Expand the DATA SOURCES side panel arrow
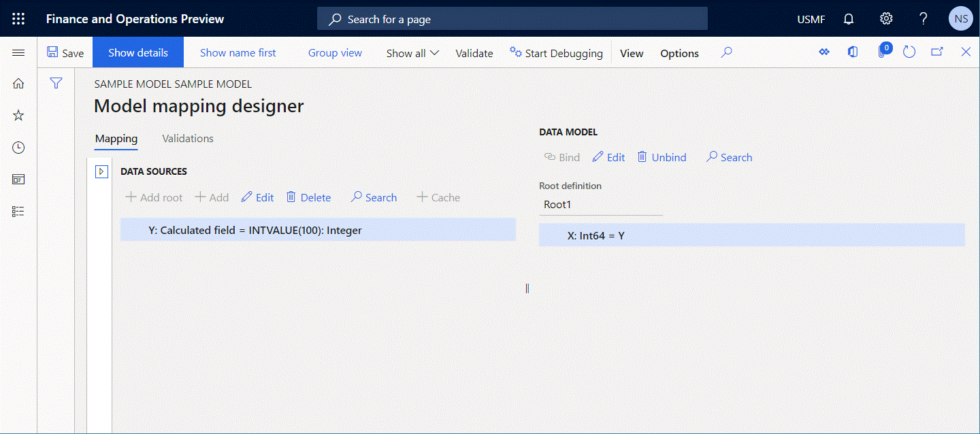This screenshot has width=980, height=434. [x=101, y=171]
